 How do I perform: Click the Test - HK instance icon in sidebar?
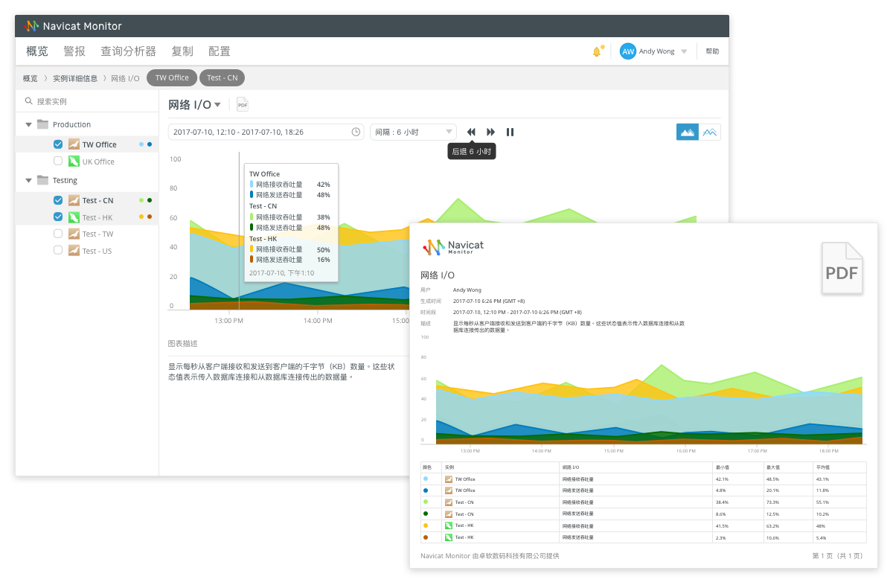point(74,217)
